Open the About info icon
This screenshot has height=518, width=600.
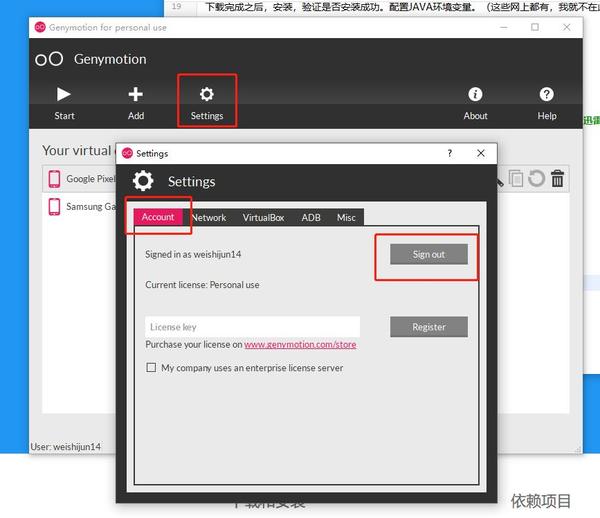[x=475, y=94]
